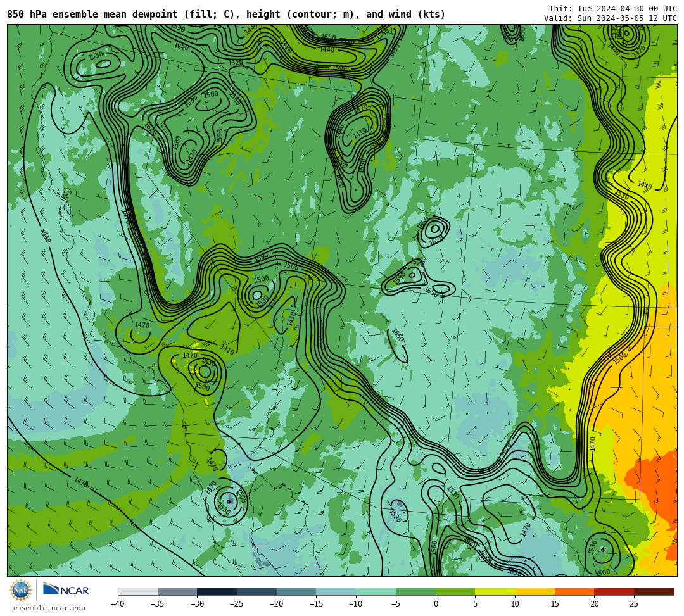Click the −5 colorbar tick label
This screenshot has height=616, width=684.
pyautogui.click(x=396, y=604)
